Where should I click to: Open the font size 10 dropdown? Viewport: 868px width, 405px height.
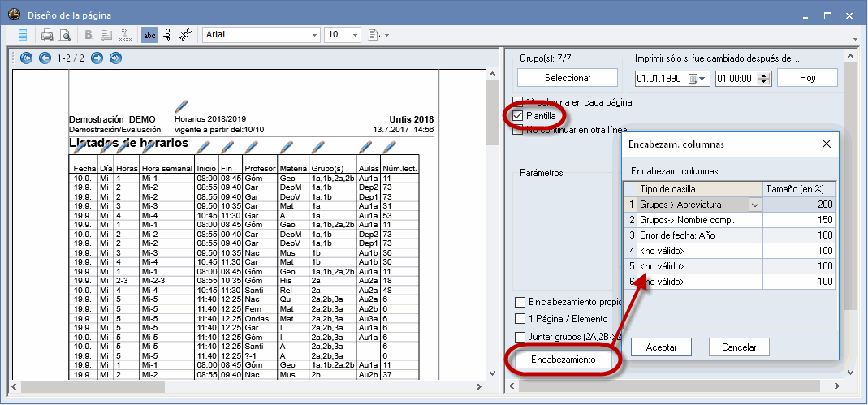[356, 35]
